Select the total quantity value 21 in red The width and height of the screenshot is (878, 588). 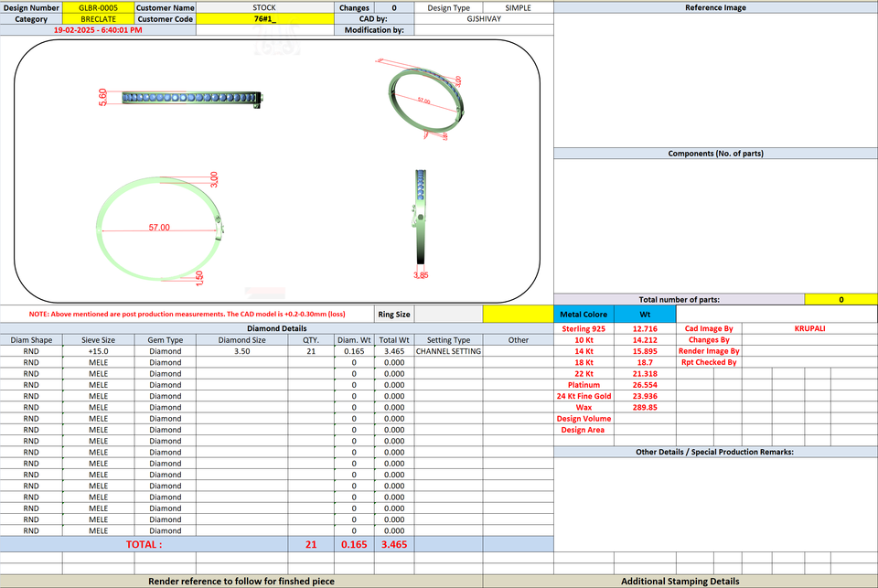click(x=311, y=544)
